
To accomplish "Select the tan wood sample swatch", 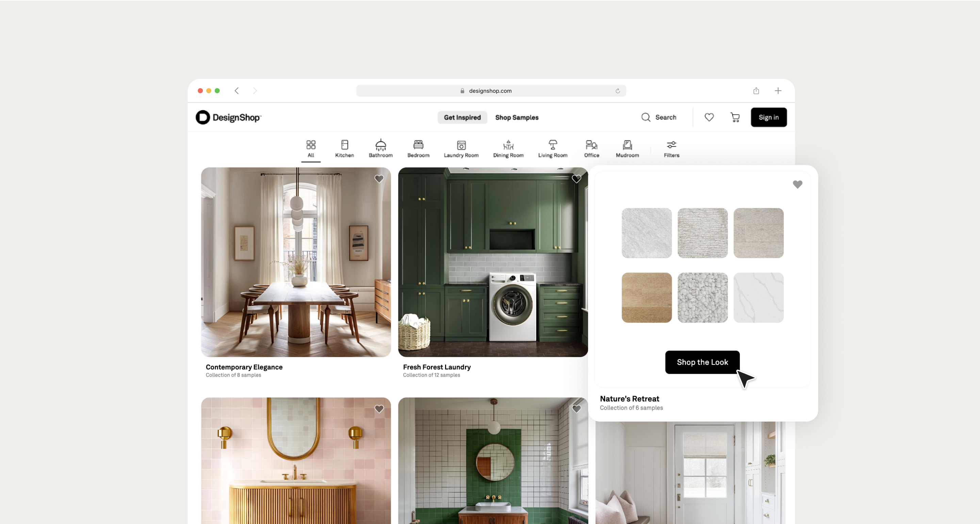I will coord(647,298).
